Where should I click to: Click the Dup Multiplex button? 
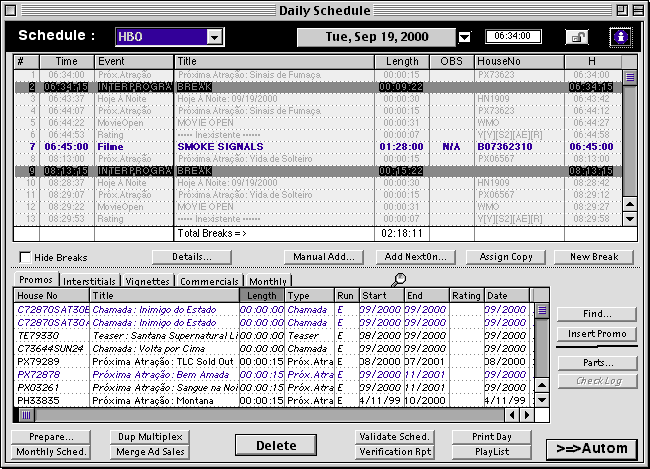click(150, 437)
